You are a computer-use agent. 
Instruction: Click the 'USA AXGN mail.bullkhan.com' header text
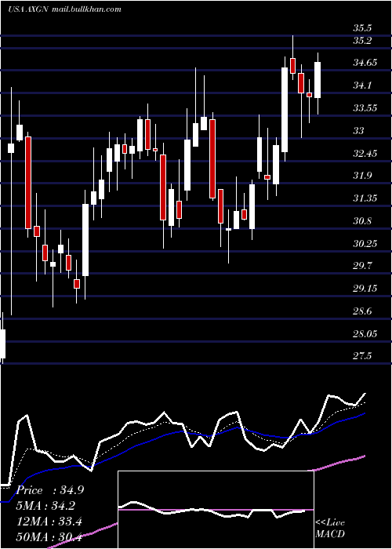coord(64,9)
